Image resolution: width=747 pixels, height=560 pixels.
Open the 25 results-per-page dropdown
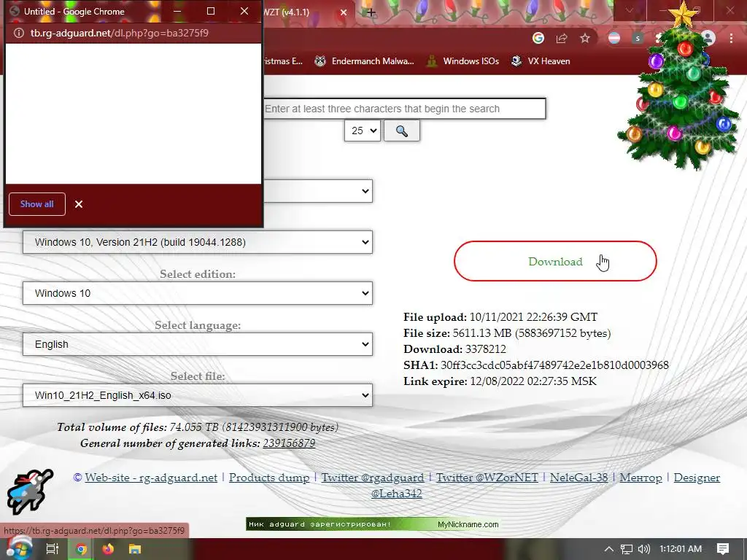362,131
